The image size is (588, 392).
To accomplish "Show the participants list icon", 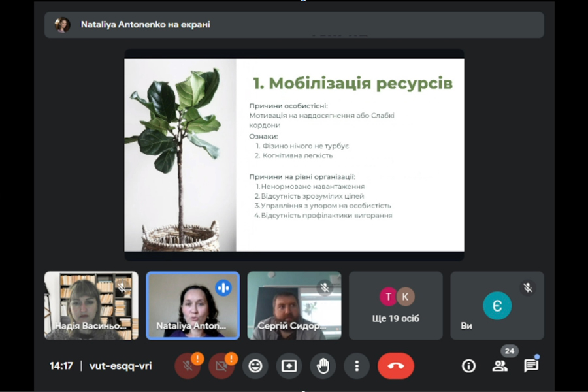I will tap(500, 366).
